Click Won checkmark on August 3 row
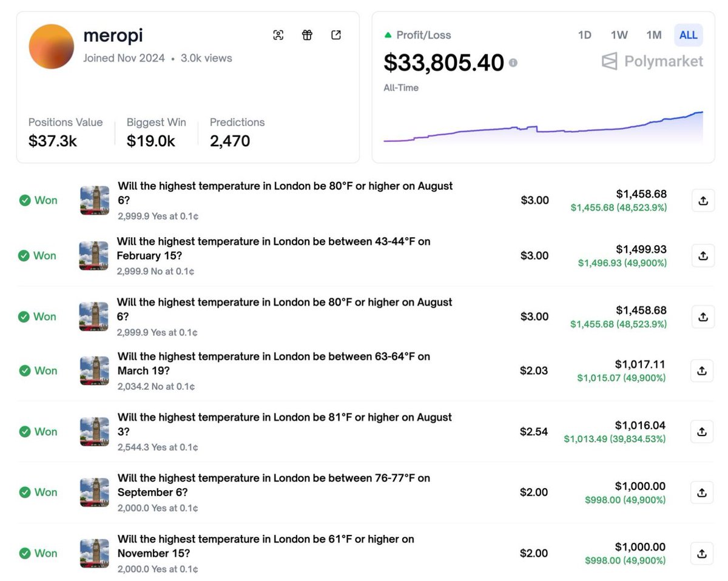728x581 pixels. click(25, 432)
